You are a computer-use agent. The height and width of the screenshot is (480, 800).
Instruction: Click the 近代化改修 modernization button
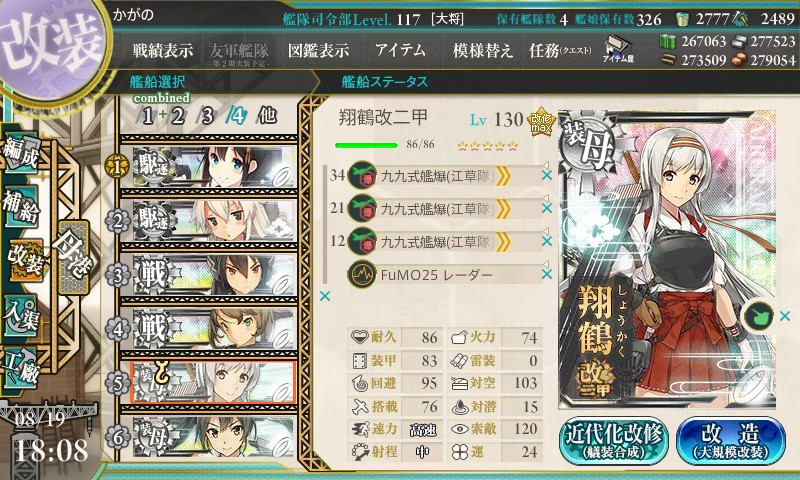[613, 441]
